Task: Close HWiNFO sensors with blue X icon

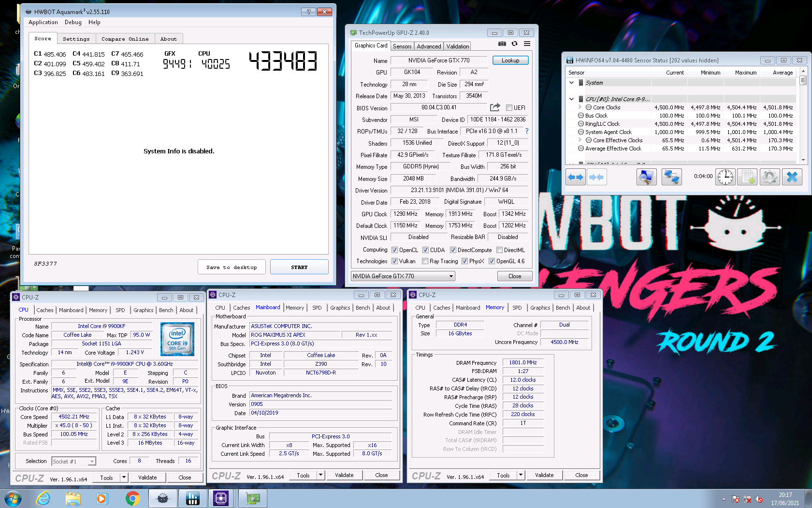Action: click(792, 177)
